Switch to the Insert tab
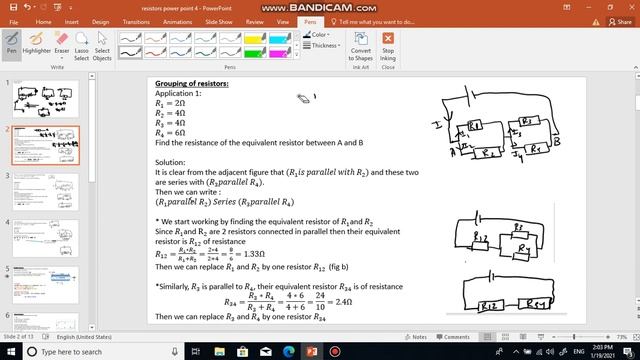 (x=71, y=22)
